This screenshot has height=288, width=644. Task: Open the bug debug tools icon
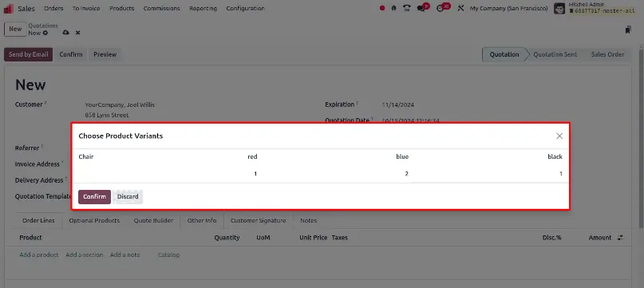(393, 8)
